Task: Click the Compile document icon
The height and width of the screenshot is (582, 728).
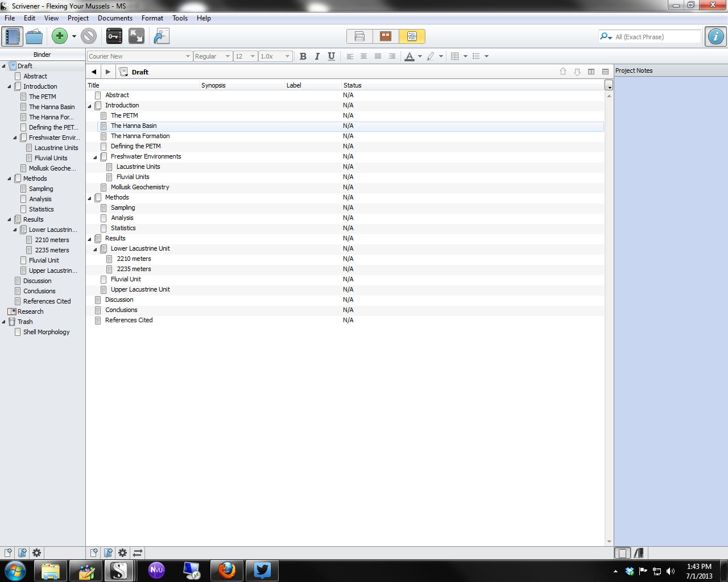Action: click(162, 36)
